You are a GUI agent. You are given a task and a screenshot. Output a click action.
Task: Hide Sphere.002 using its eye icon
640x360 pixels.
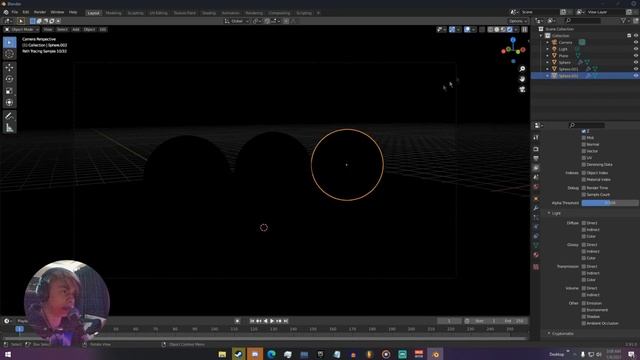636,76
